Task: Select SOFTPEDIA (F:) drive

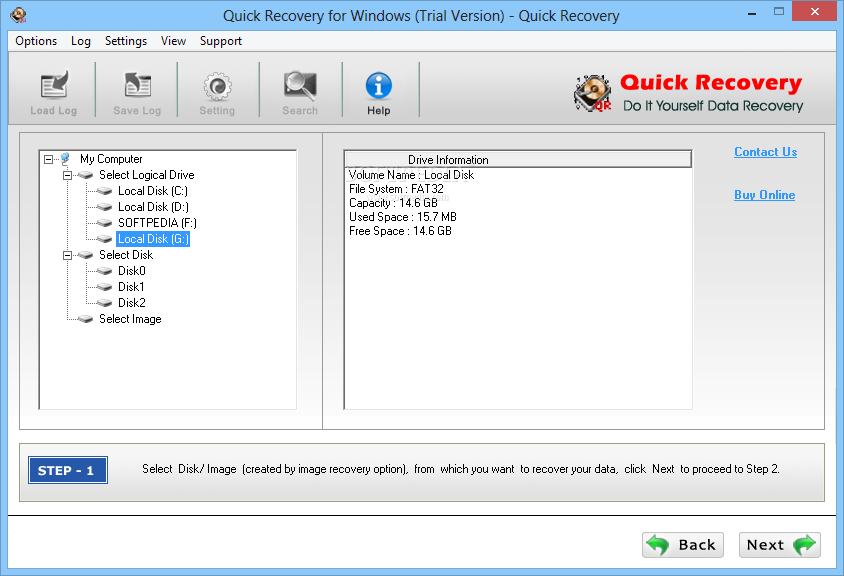Action: pos(157,223)
